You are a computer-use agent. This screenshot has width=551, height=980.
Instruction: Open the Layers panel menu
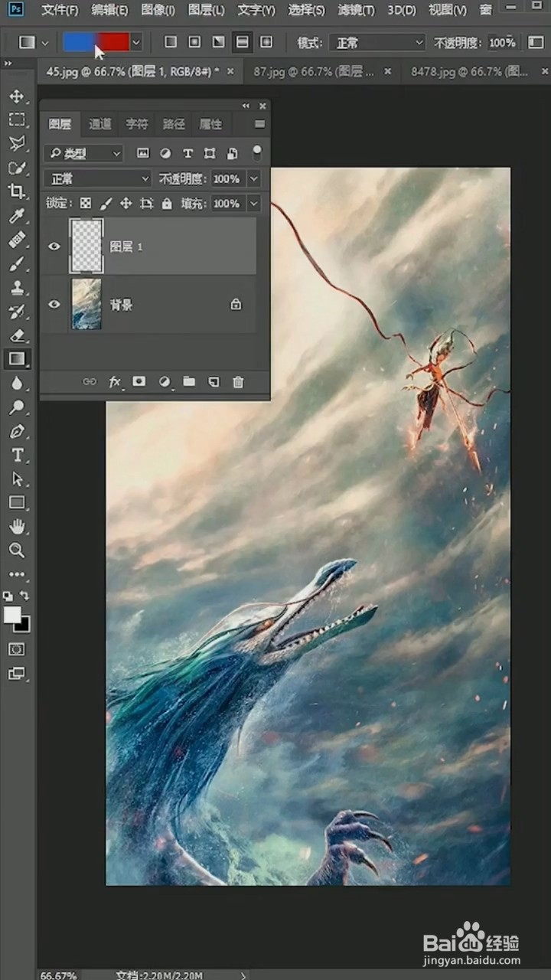[x=260, y=124]
